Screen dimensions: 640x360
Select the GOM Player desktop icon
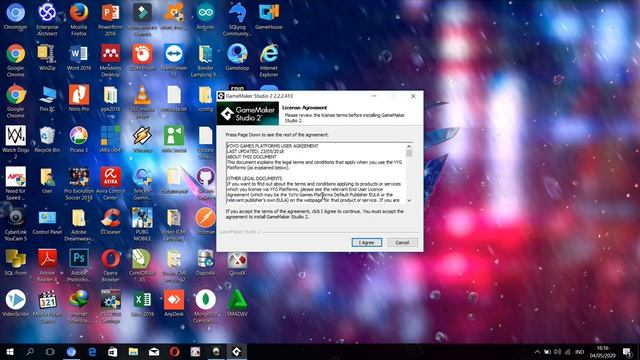pos(142,58)
